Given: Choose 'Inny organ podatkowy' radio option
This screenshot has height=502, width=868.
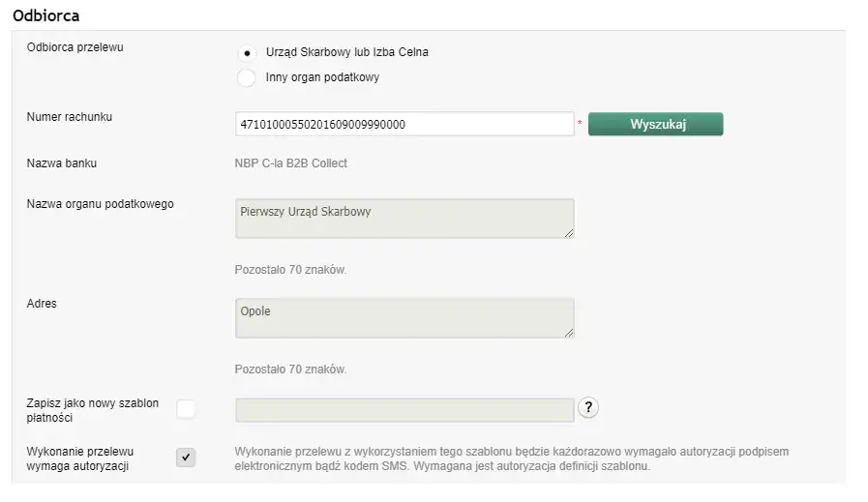Looking at the screenshot, I should pyautogui.click(x=247, y=77).
